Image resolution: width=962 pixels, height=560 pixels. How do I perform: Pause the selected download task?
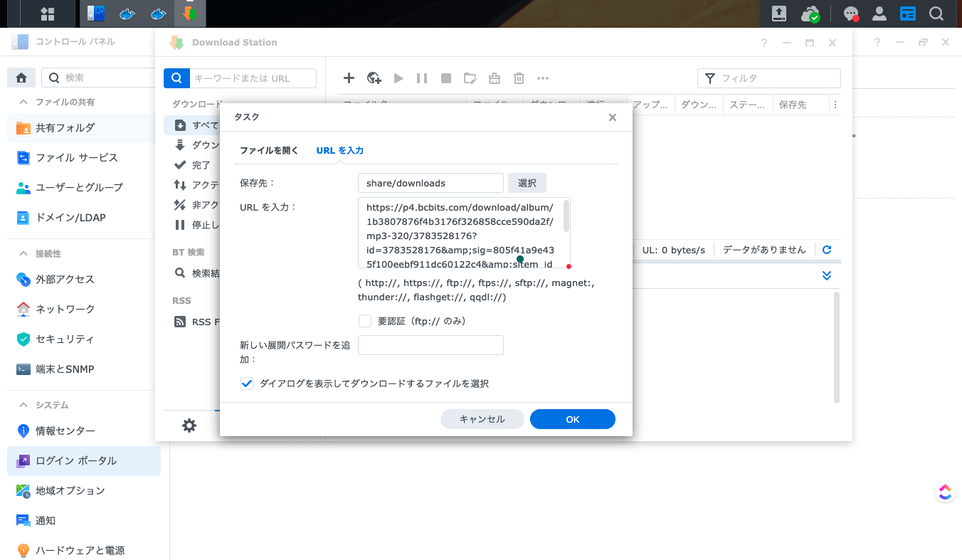click(x=421, y=78)
